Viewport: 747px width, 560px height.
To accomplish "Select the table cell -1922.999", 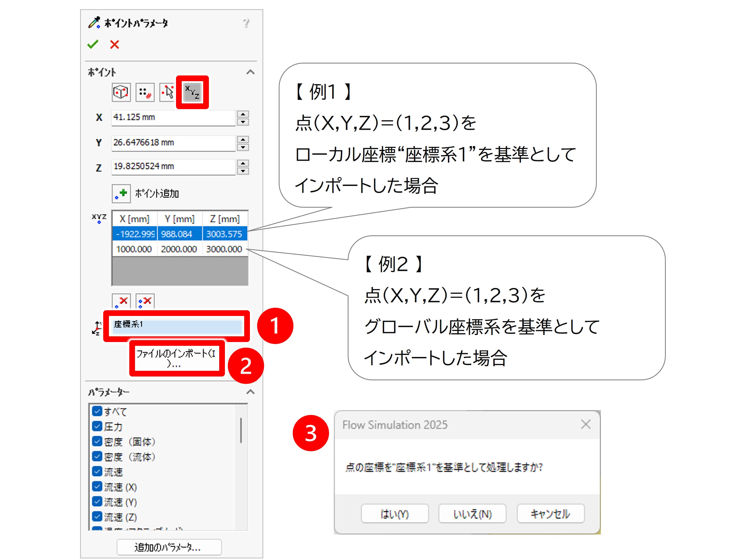I will (135, 234).
